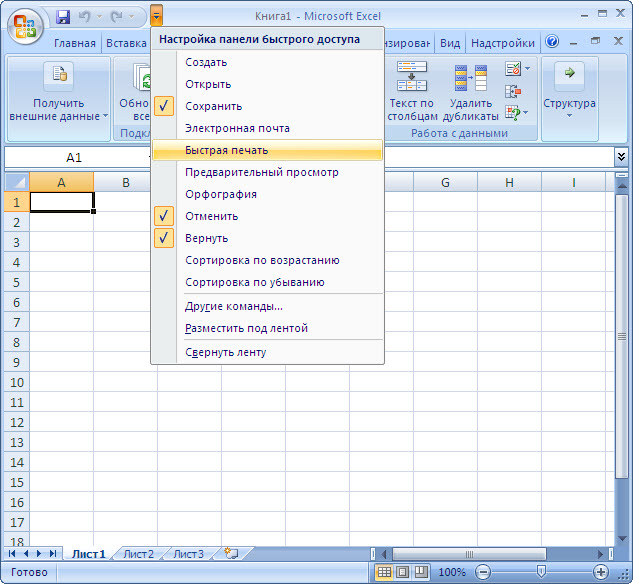Click the Структура outline icon
Screen dimensions: 633x584
pyautogui.click(x=569, y=75)
